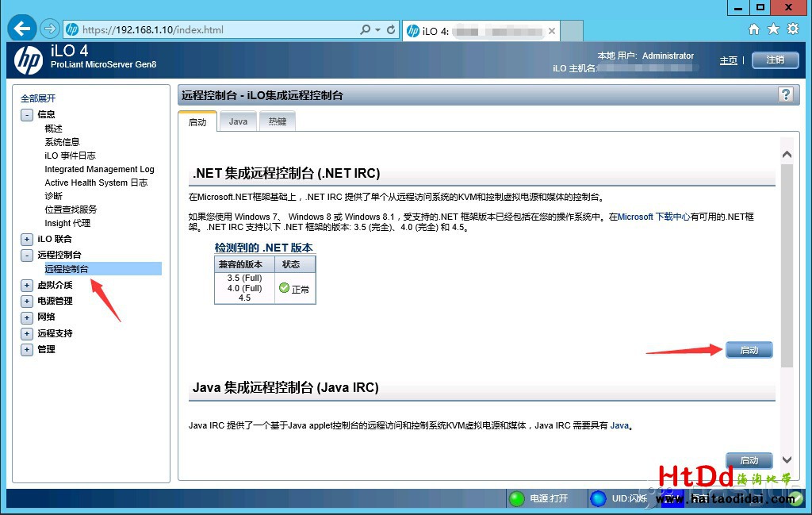Click 全部展开 expand all link
This screenshot has height=515, width=812.
click(x=38, y=98)
